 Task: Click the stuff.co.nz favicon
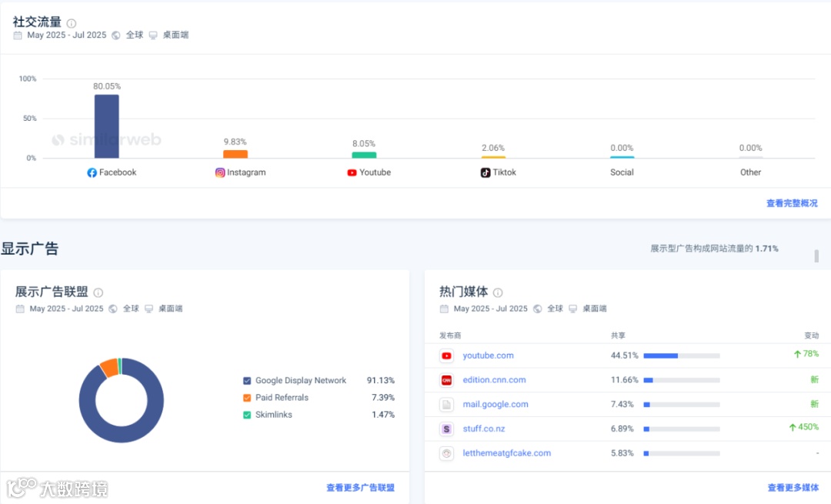tap(447, 429)
